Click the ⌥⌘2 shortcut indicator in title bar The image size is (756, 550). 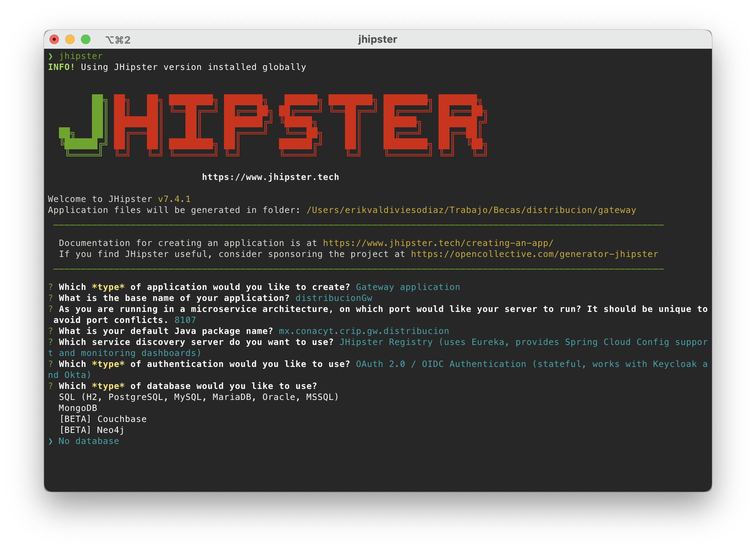(x=118, y=40)
